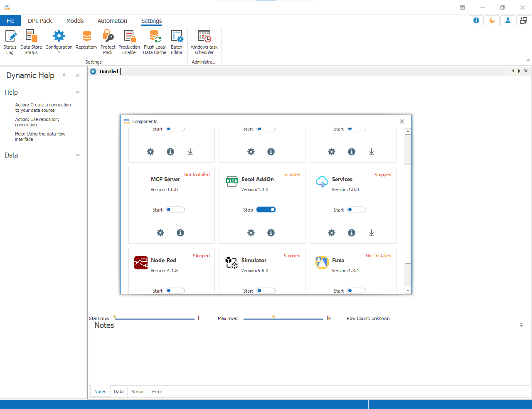Open 'Using the data flow interface' help
Viewport: 532px width, 409px height.
pyautogui.click(x=40, y=137)
